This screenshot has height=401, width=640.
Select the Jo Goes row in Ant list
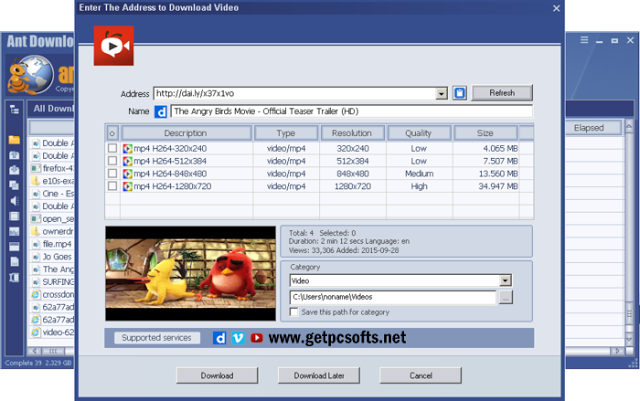click(x=52, y=256)
